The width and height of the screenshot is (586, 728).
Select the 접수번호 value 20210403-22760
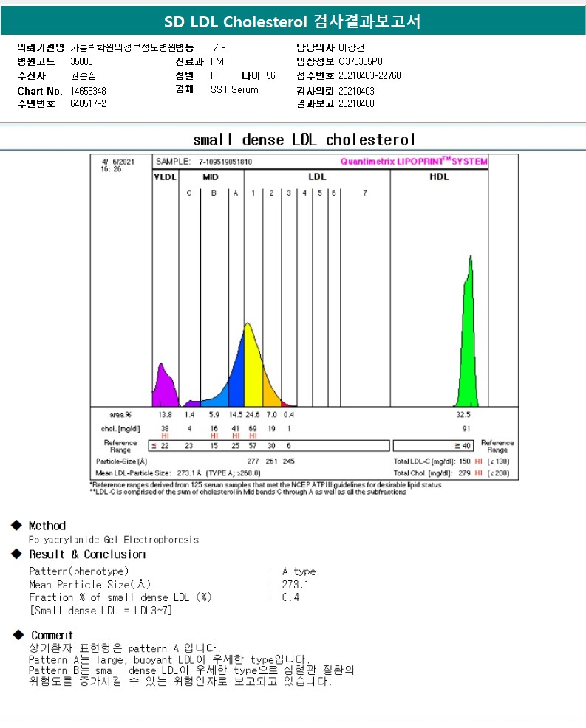[369, 75]
